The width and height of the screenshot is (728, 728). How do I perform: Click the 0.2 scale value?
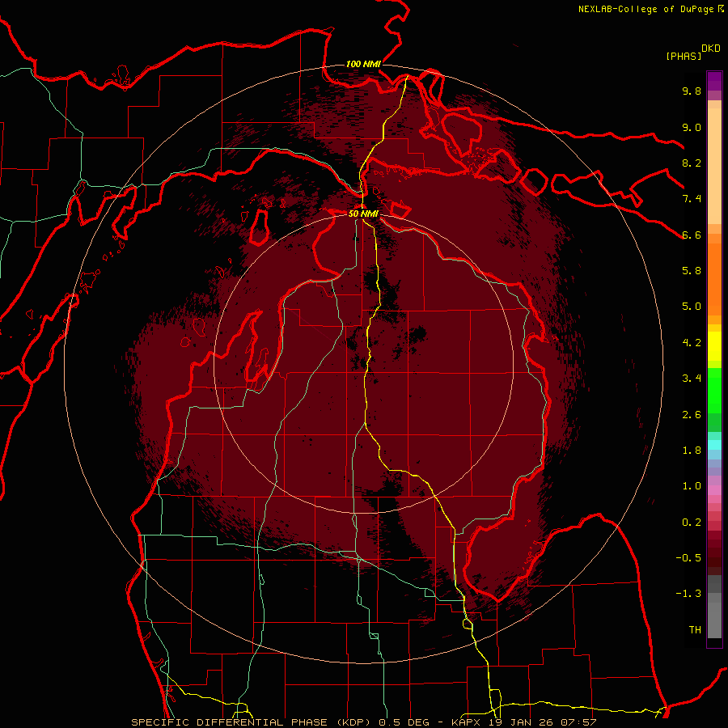click(692, 523)
